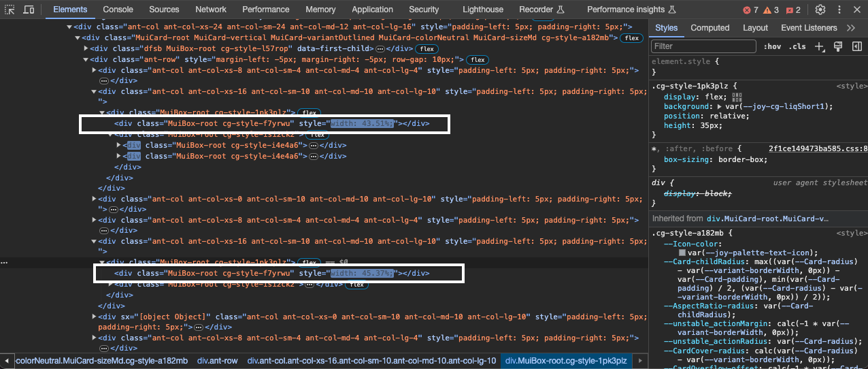868x369 pixels.
Task: Select the div.MuiBox-root.cg-style-1pk3plz breadcrumb
Action: click(x=567, y=361)
